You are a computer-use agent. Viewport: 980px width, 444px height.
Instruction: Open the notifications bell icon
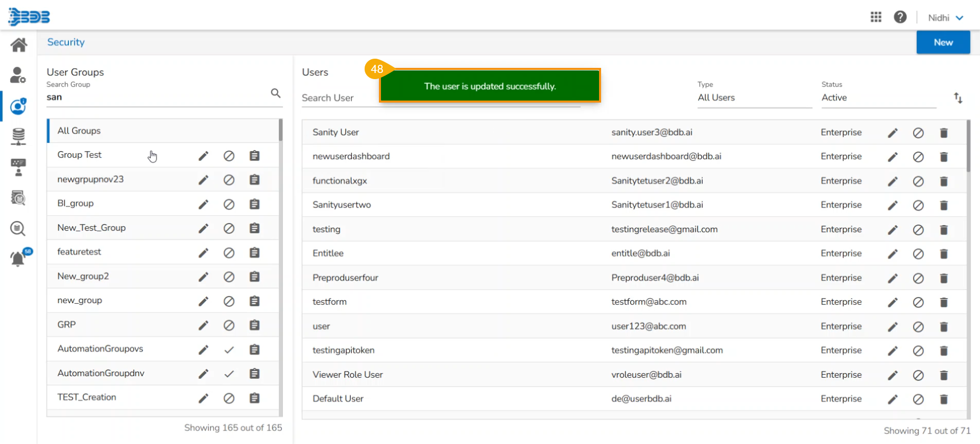point(18,259)
